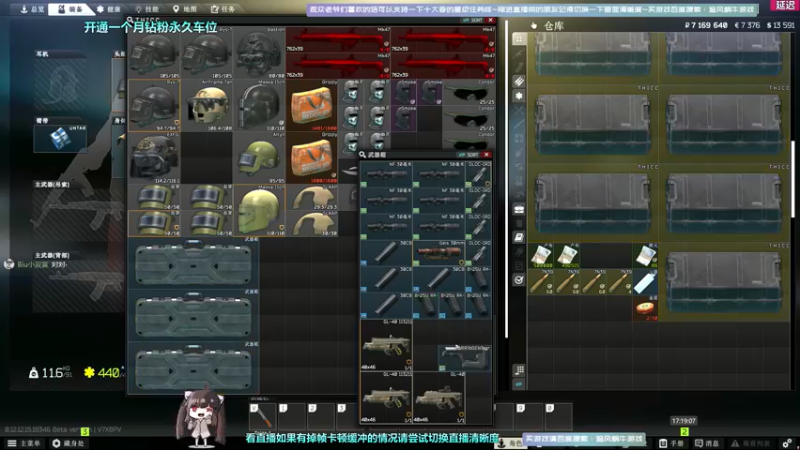Open the 手册 handbook button
Screen dimensions: 800x450
pos(671,443)
